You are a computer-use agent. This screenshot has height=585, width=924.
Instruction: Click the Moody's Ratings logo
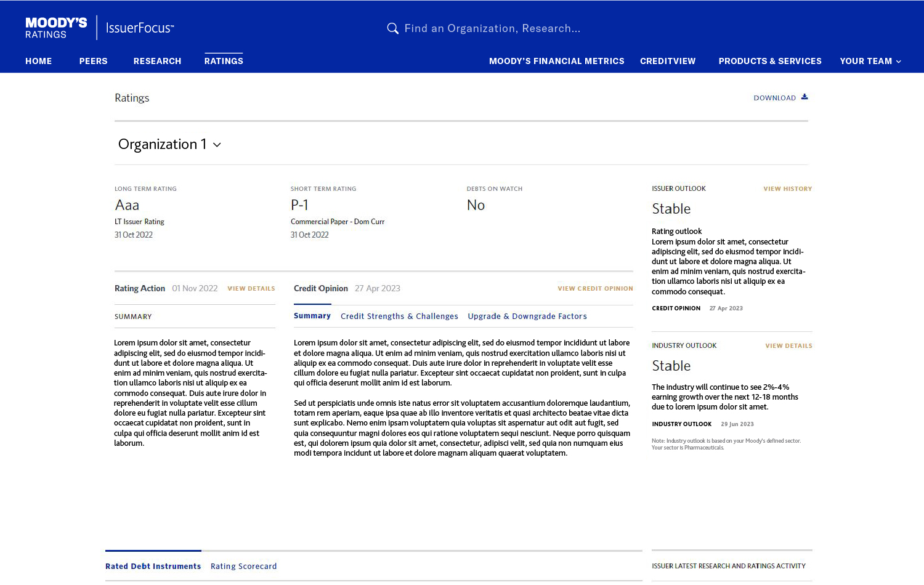click(x=56, y=28)
